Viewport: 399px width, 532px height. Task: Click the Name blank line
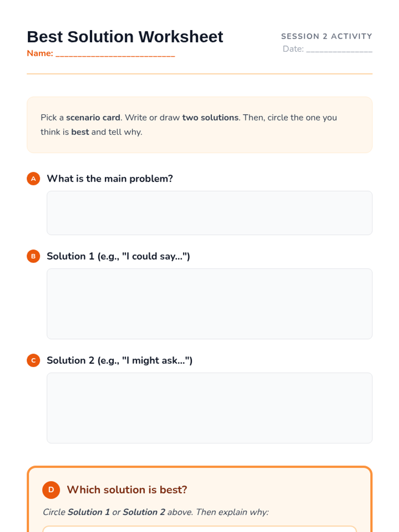pos(115,54)
